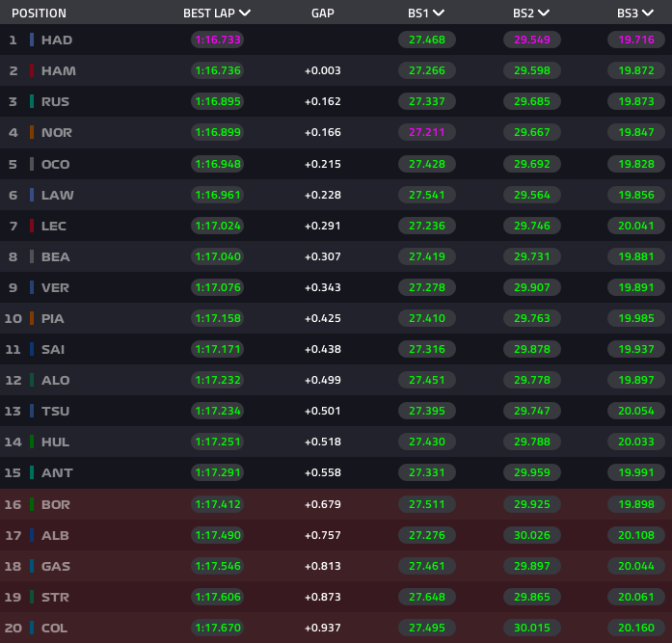The width and height of the screenshot is (672, 643).
Task: Select VER's best lap time 1:17.076
Action: click(217, 287)
